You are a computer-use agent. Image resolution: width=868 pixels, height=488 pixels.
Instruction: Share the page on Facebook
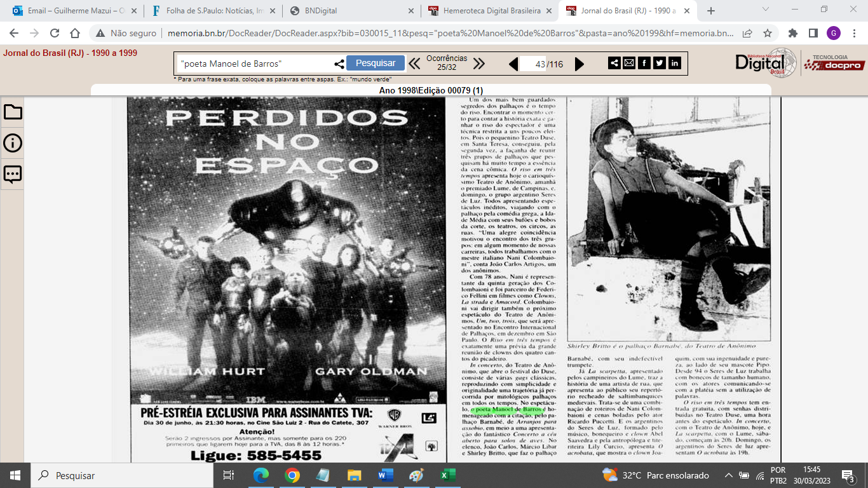click(x=644, y=63)
